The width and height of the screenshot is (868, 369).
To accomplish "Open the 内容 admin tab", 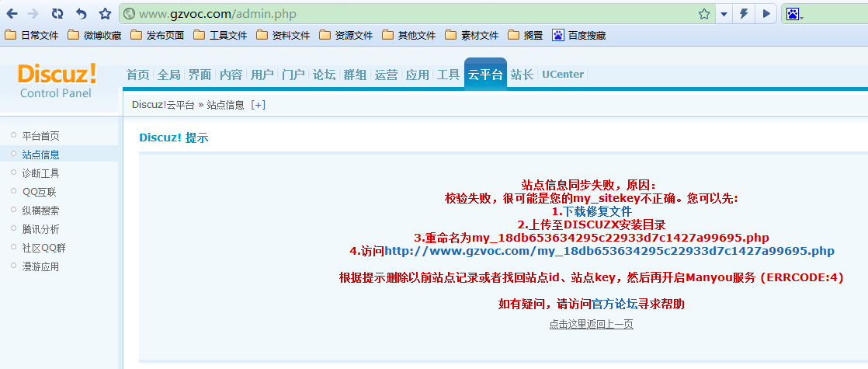I will [231, 75].
